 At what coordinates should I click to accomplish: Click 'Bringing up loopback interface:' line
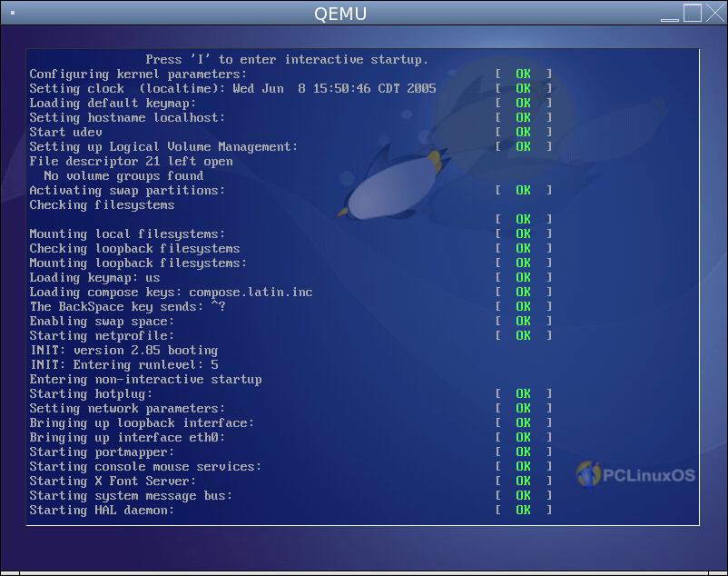[142, 423]
